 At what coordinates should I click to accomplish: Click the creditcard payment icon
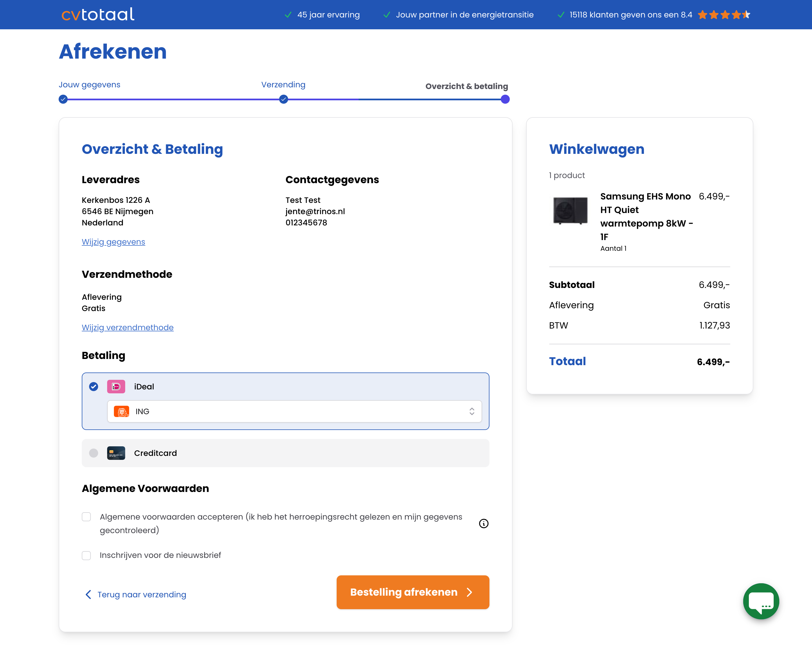pos(116,453)
